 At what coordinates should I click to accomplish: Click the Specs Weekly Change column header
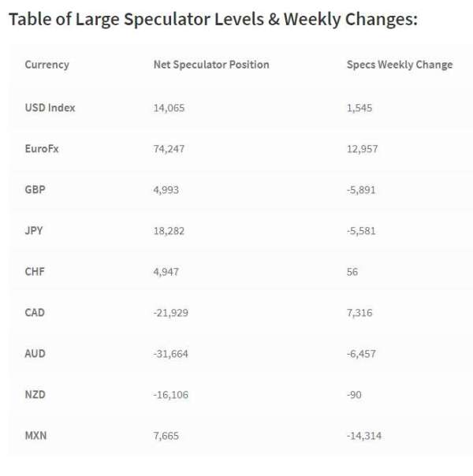(x=400, y=65)
